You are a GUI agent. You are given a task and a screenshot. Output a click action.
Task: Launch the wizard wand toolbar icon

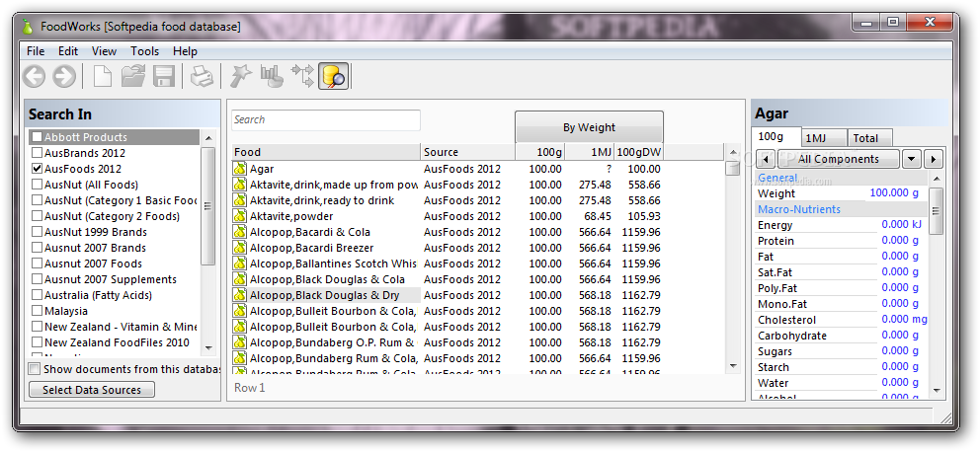click(241, 77)
